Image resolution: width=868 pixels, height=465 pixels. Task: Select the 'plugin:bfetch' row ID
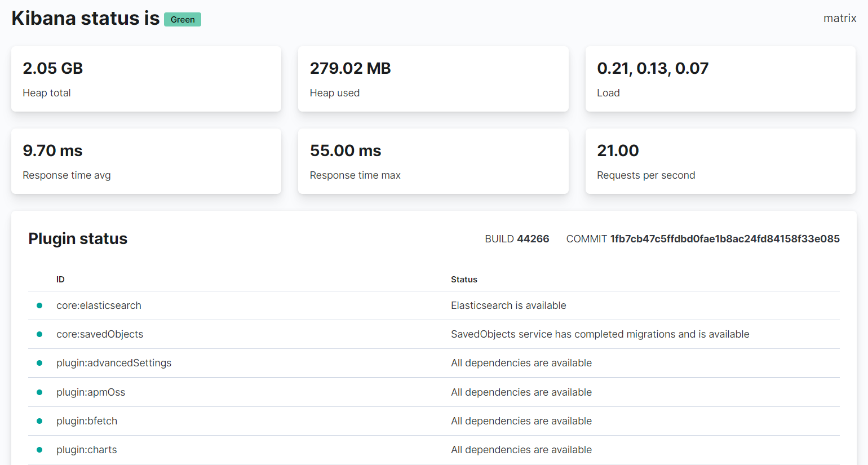tap(87, 421)
